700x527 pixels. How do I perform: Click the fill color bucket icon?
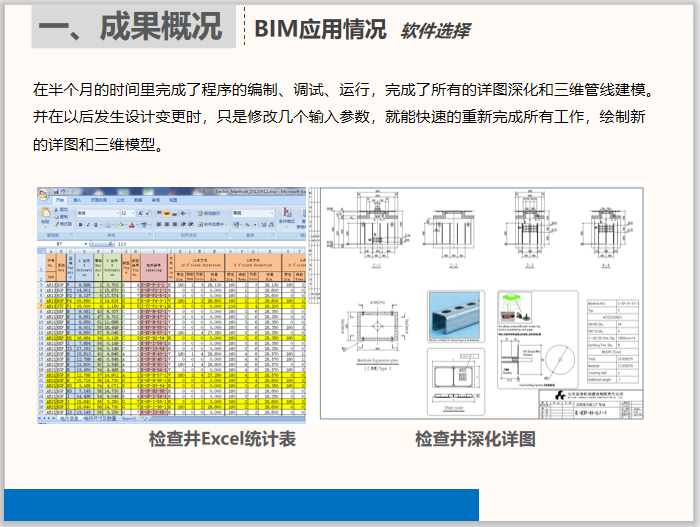tap(118, 225)
